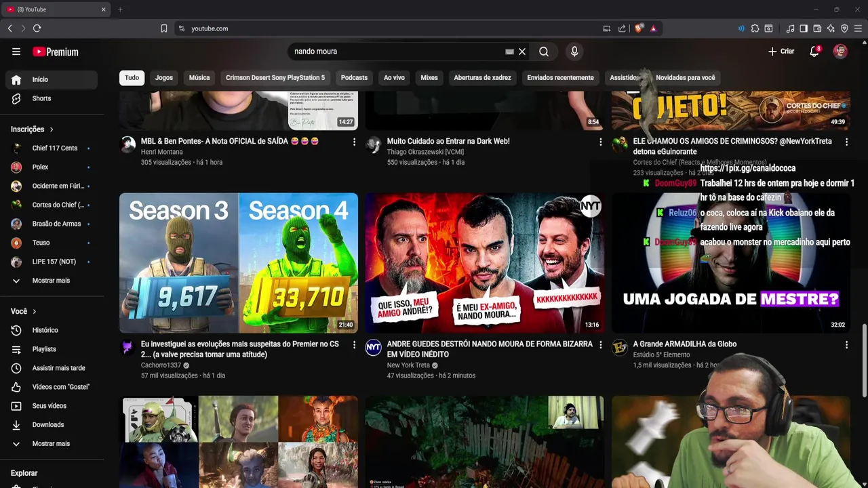The width and height of the screenshot is (868, 488).
Task: Open the browser extensions puzzle icon
Action: click(x=755, y=28)
